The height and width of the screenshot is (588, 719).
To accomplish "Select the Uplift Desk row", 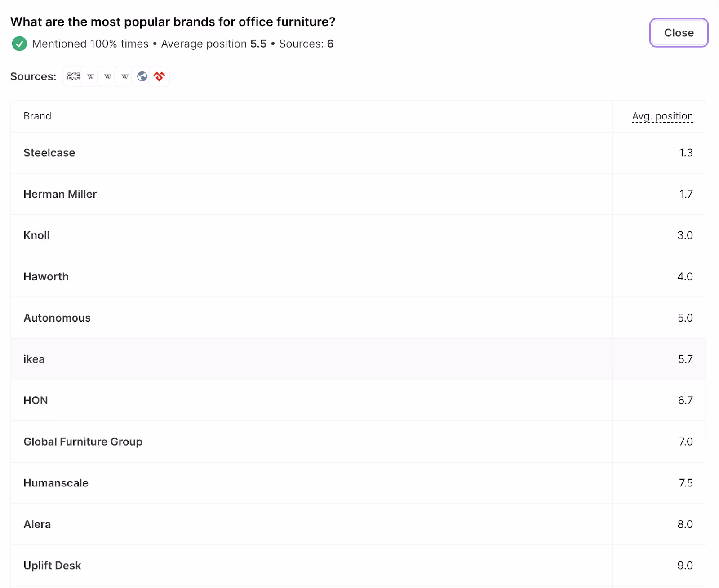I will 358,566.
